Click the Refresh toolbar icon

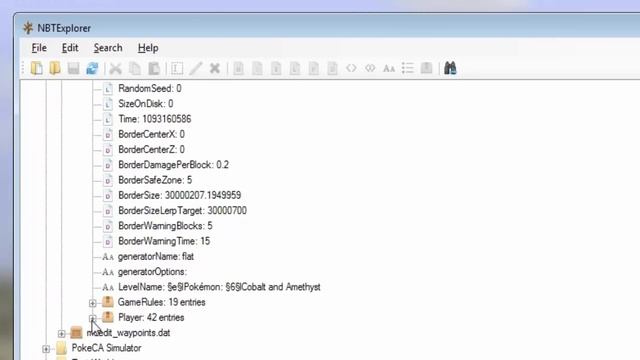pos(92,68)
